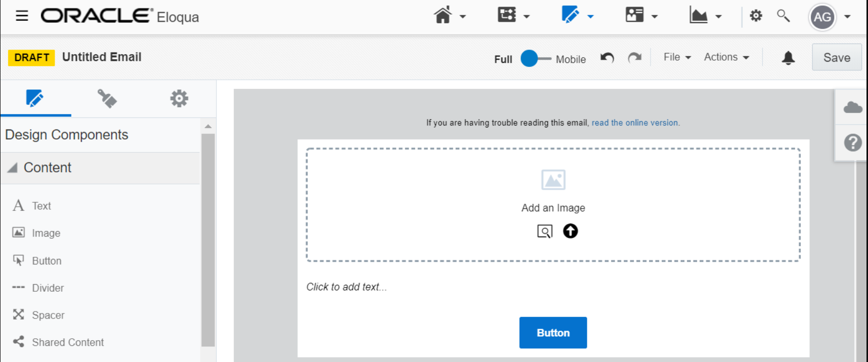
Task: Select the Divider component
Action: pos(38,288)
